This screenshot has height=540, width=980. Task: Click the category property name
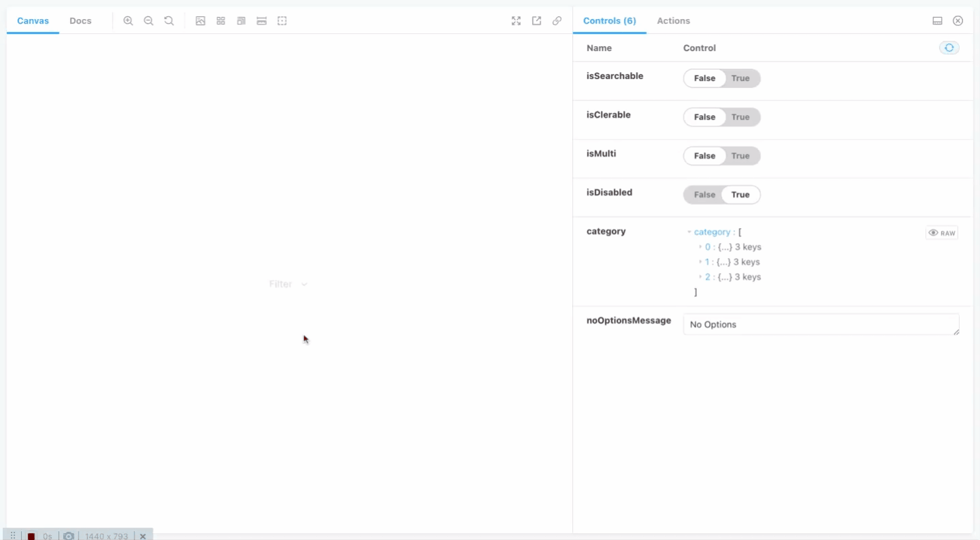click(606, 232)
